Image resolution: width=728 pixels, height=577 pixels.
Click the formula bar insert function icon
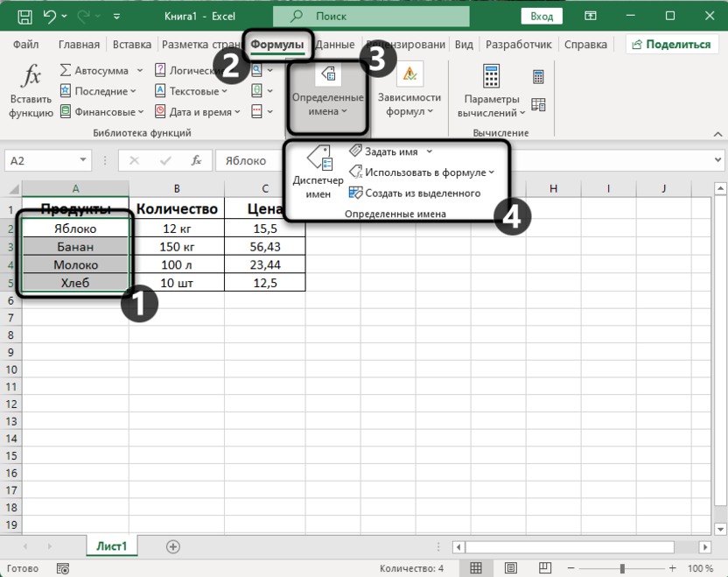pyautogui.click(x=196, y=161)
